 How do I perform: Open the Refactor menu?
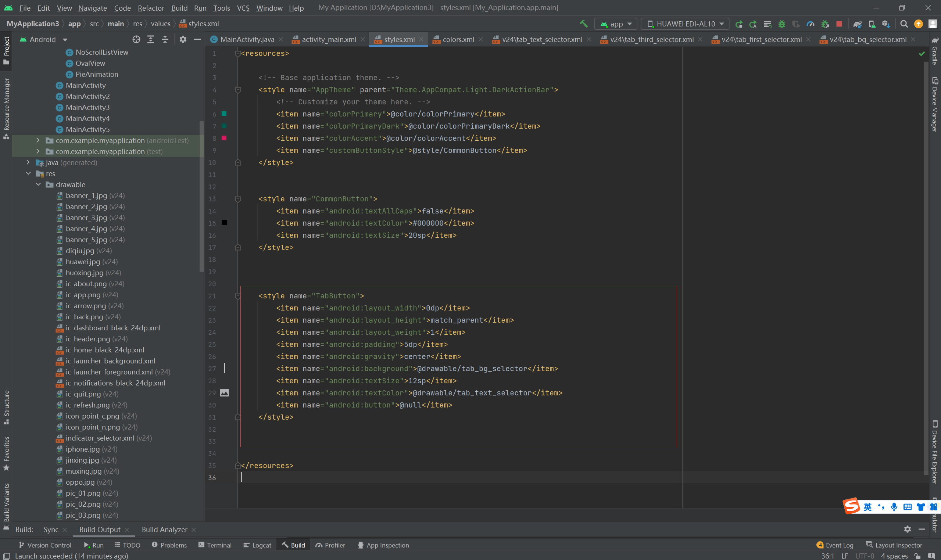[151, 8]
